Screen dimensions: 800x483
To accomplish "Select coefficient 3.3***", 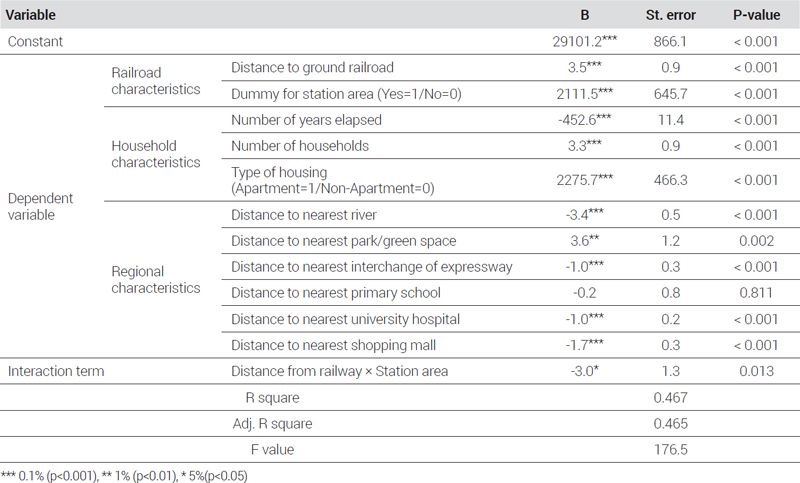I will (585, 146).
